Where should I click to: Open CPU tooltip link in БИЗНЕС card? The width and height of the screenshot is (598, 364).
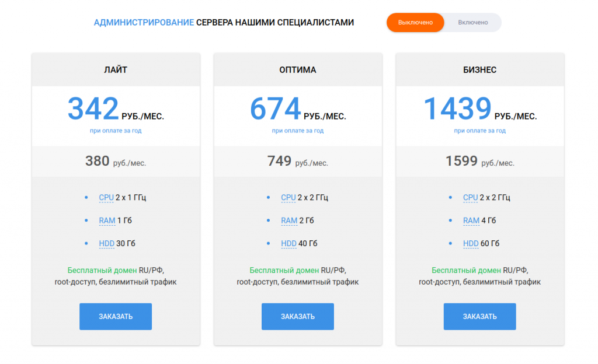coord(470,198)
